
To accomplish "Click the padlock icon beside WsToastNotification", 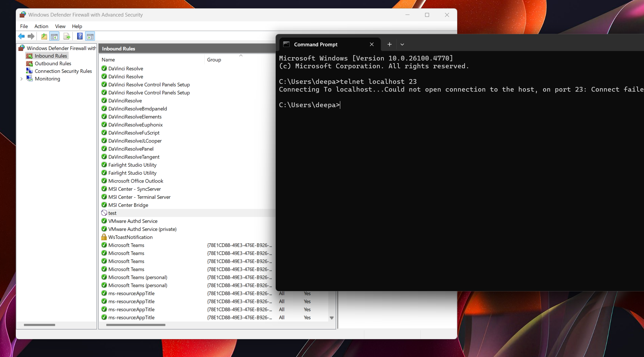I will point(104,237).
